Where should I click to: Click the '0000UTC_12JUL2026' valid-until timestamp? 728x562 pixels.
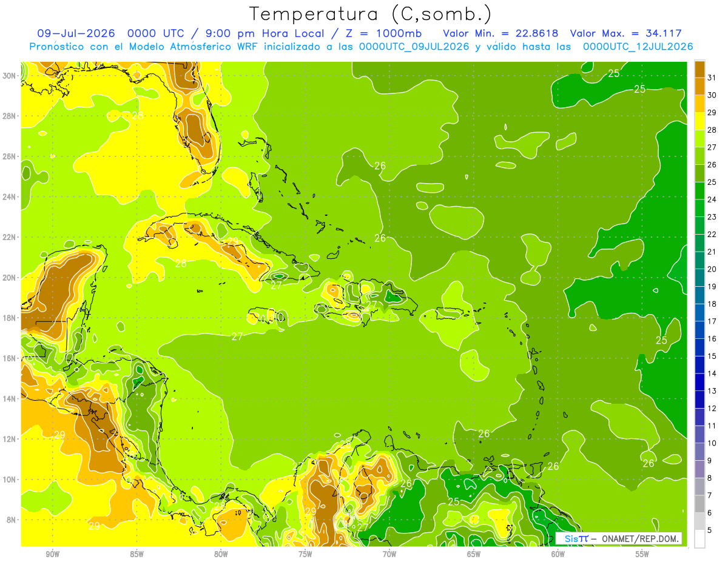638,47
